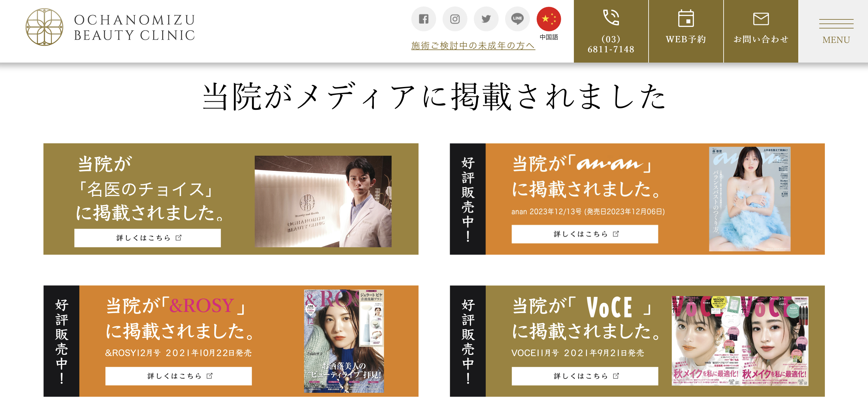The height and width of the screenshot is (408, 868).
Task: Click 好評販売中 label on &ROSY banner
Action: click(x=61, y=341)
